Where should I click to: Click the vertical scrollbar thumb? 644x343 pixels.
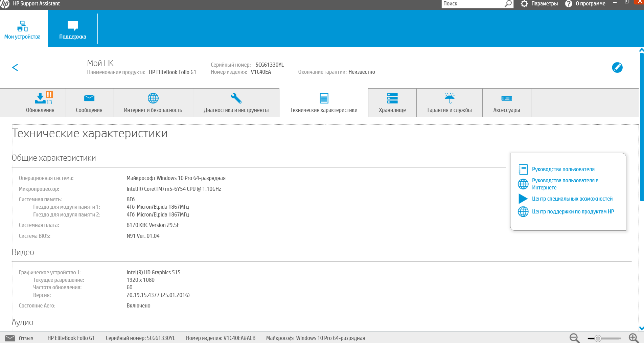tap(641, 127)
